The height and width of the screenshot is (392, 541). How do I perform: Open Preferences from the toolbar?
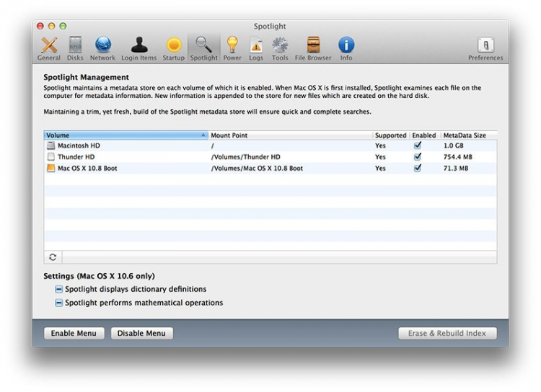click(485, 48)
